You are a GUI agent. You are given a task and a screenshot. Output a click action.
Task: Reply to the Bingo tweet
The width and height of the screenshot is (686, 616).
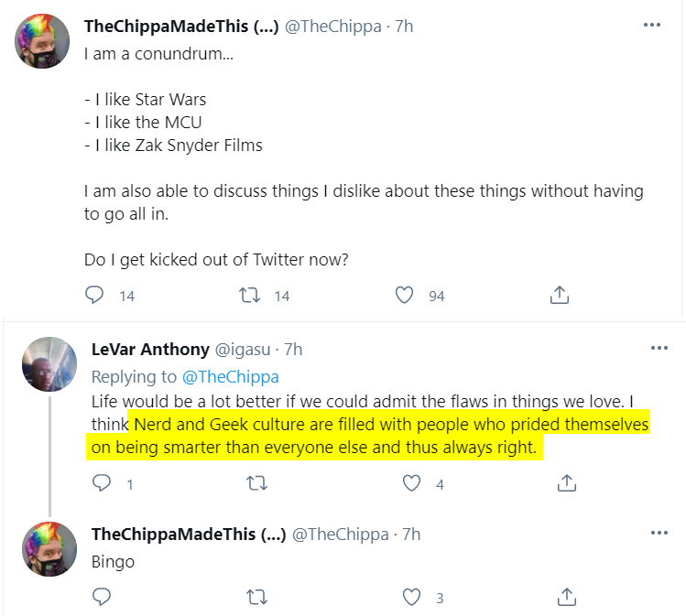click(102, 597)
